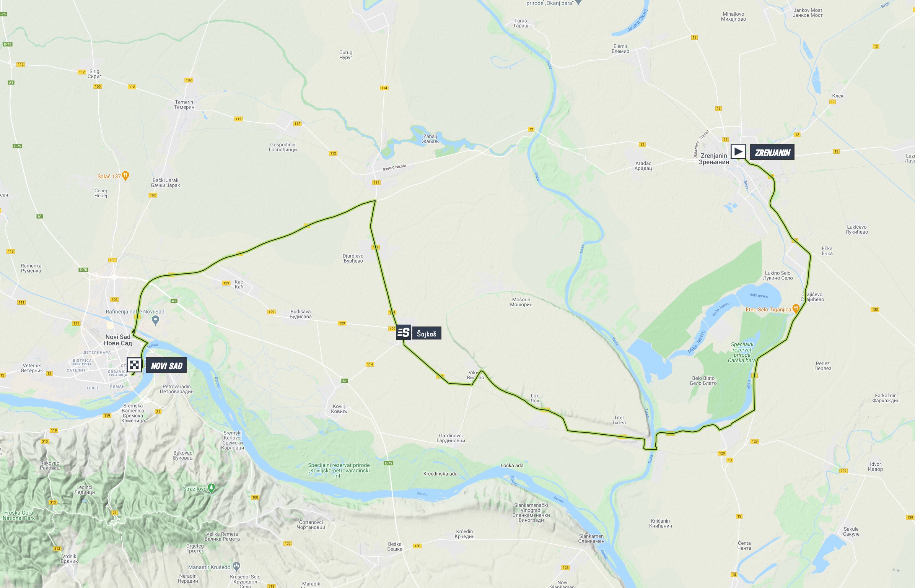Select the Šajkaš sprint label
Image resolution: width=915 pixels, height=588 pixels.
(427, 333)
